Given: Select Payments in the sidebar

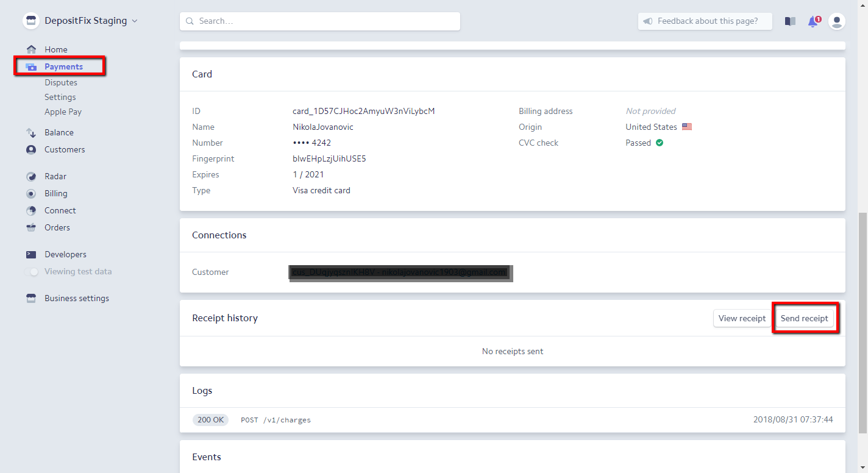Looking at the screenshot, I should pos(63,66).
